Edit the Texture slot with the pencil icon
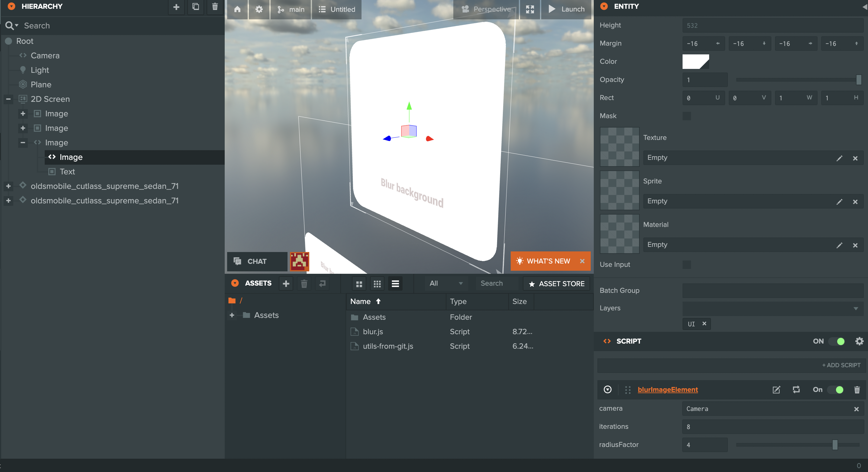The height and width of the screenshot is (472, 868). [840, 158]
